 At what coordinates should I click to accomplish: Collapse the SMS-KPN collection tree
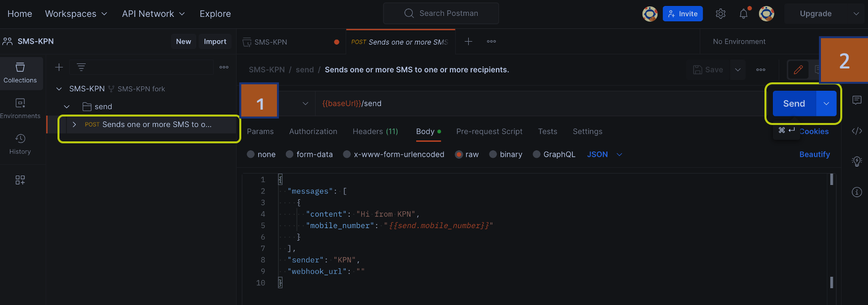point(59,89)
